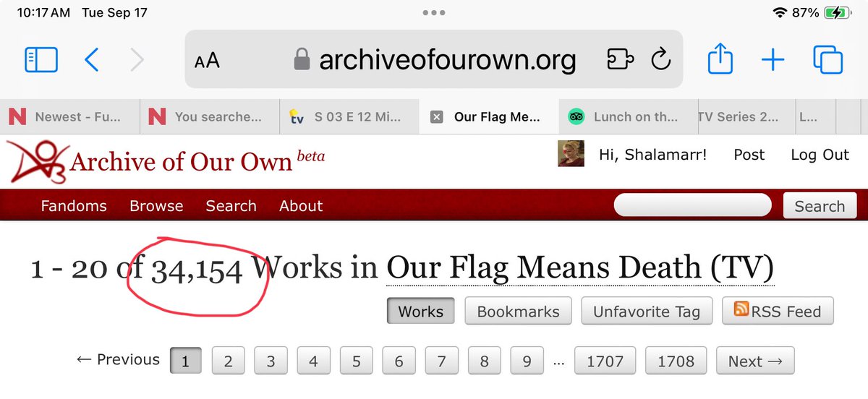Image resolution: width=868 pixels, height=399 pixels.
Task: Open the Fandoms menu
Action: [x=74, y=206]
